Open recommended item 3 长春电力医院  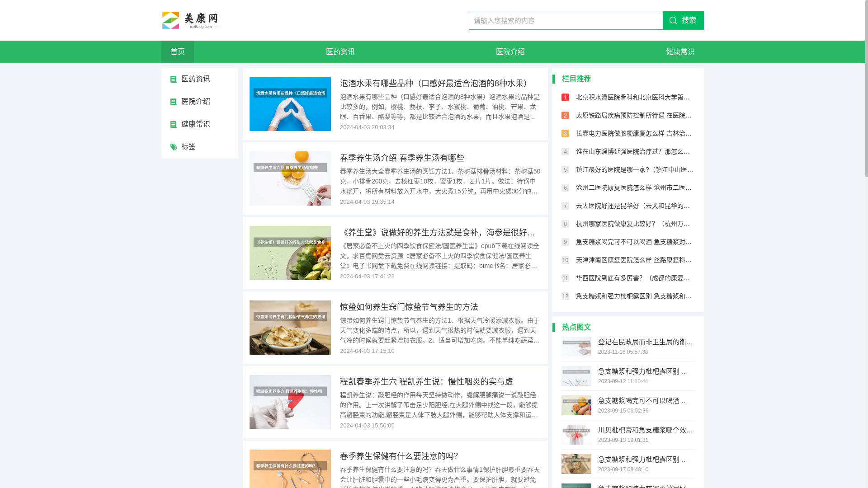point(634,133)
